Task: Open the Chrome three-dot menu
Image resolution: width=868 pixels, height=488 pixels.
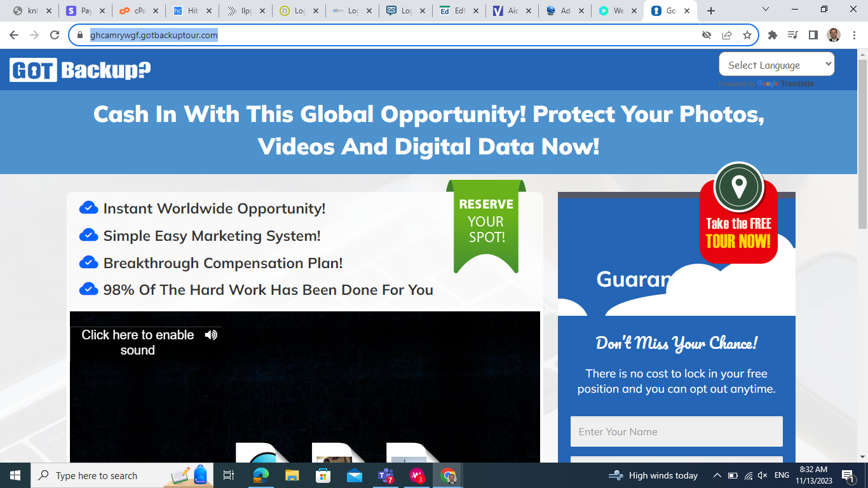Action: [853, 35]
